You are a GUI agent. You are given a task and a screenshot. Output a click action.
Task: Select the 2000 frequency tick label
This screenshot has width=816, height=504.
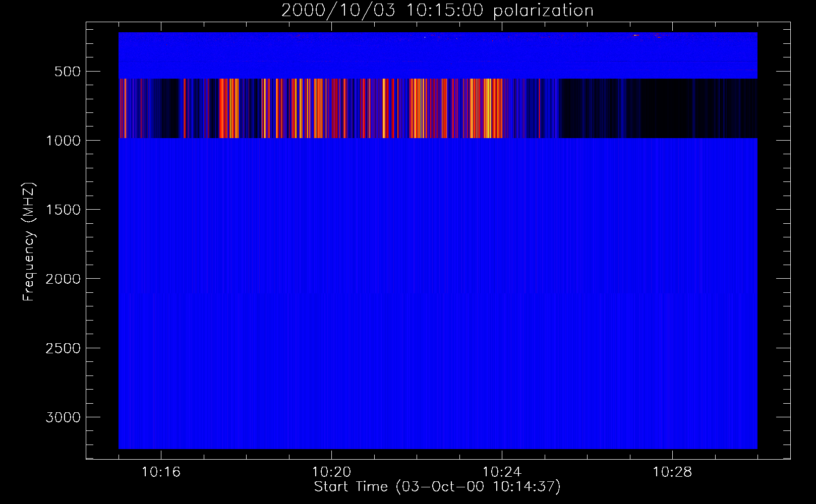pos(63,279)
